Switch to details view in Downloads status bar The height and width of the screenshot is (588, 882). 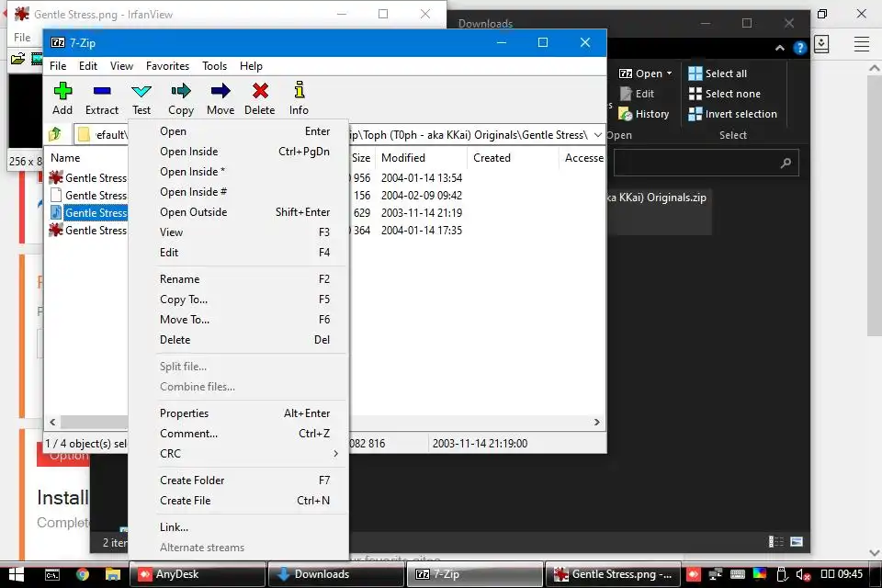(x=776, y=541)
